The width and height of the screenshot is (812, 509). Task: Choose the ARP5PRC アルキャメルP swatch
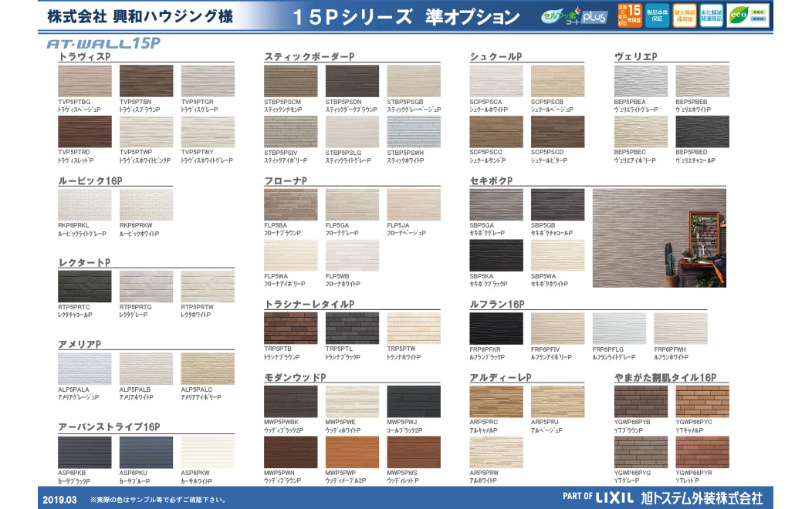point(496,401)
